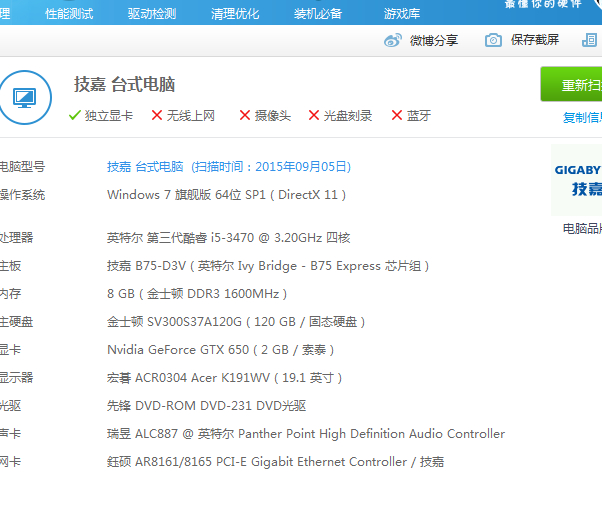Click the 显示器 row label
Image resolution: width=602 pixels, height=515 pixels.
click(x=17, y=378)
